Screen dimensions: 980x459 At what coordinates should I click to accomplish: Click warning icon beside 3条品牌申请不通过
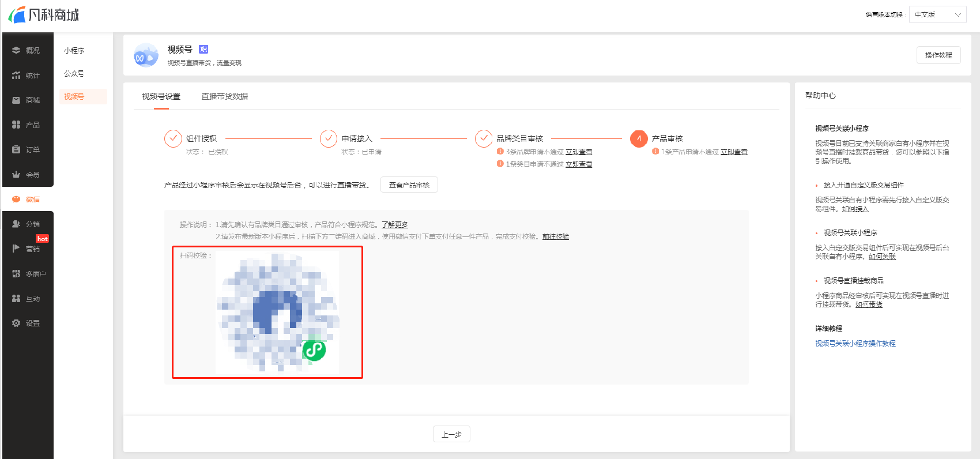500,151
